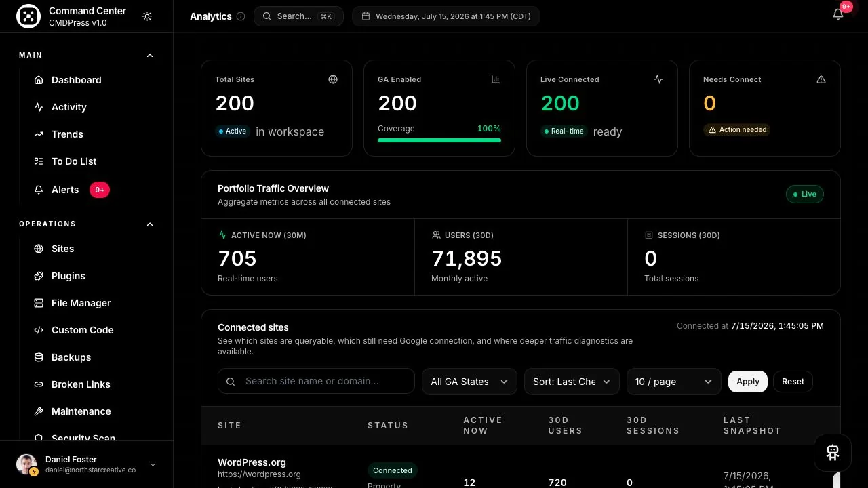Click the Live Connected pulse icon

[x=658, y=79]
